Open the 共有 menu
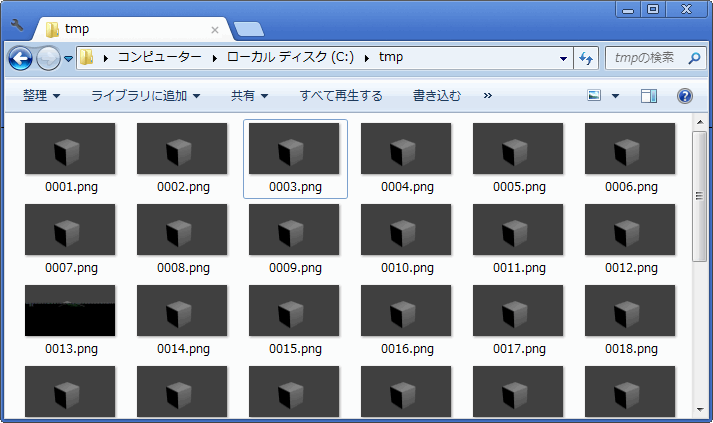Image resolution: width=713 pixels, height=423 pixels. point(249,96)
